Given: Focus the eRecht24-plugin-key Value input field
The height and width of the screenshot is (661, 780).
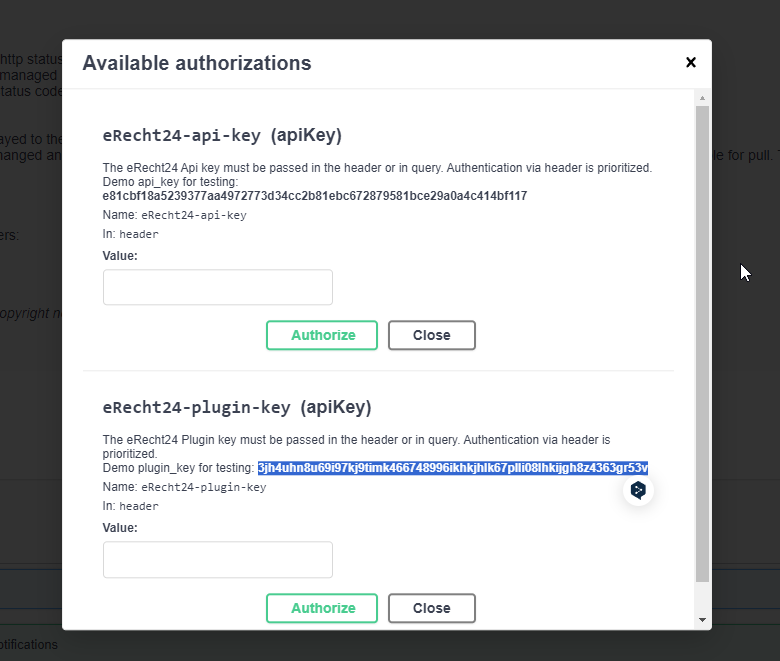Looking at the screenshot, I should (x=217, y=559).
